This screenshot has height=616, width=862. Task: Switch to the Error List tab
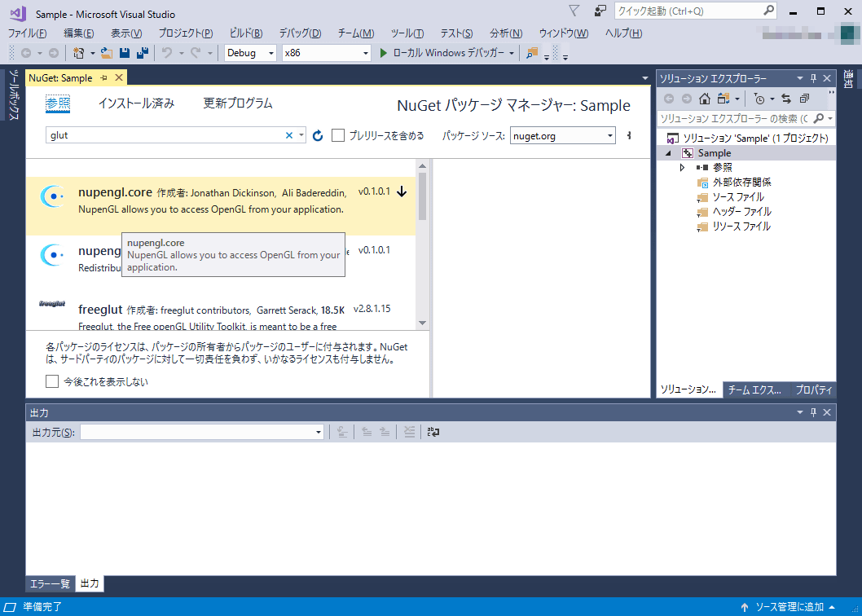[x=50, y=583]
